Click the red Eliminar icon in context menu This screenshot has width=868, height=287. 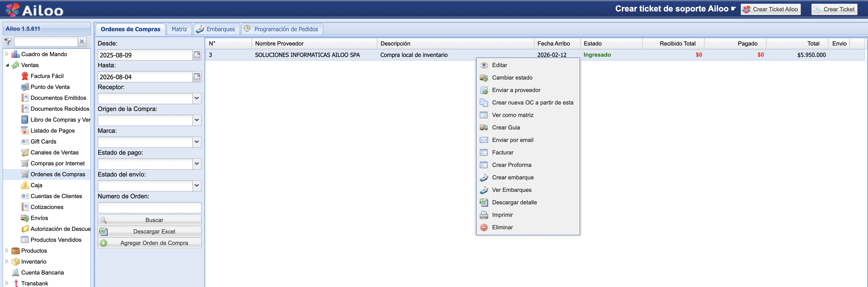[484, 227]
